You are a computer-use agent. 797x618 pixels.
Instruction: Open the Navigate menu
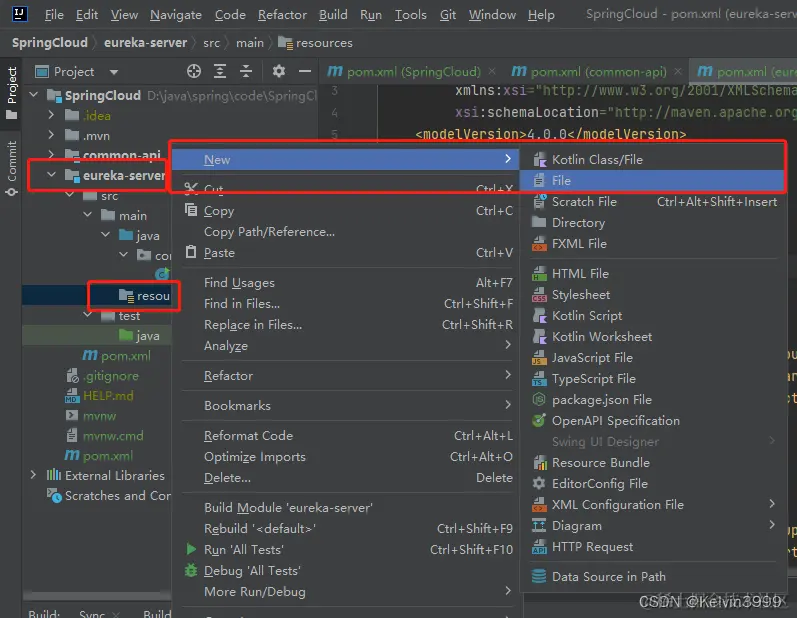pos(175,15)
